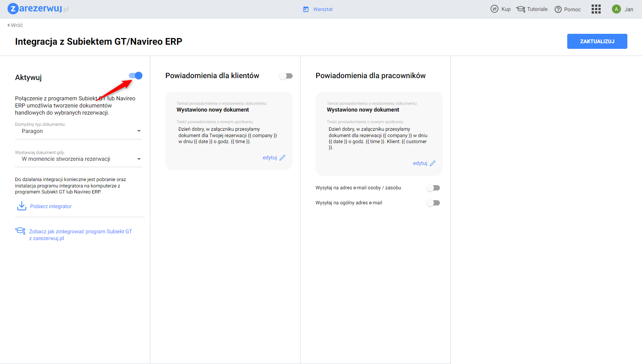Screen dimensions: 642x364
Task: Click the download icon for integrator
Action: [x=22, y=206]
